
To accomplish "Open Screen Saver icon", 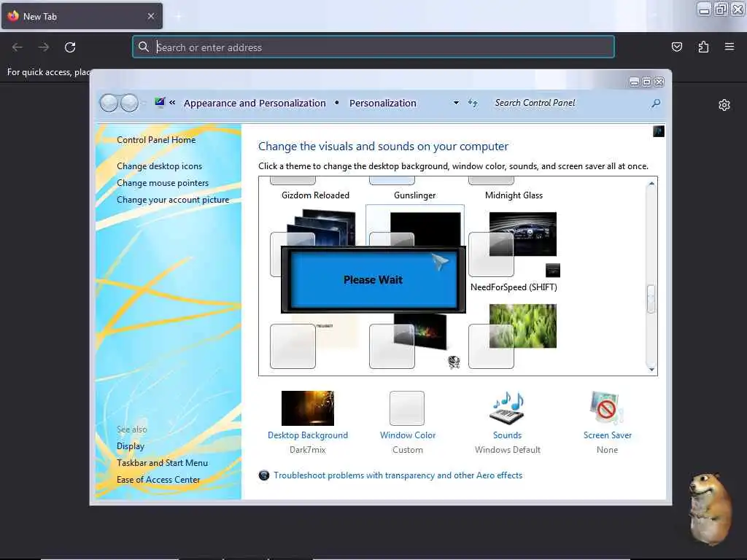I will (x=606, y=408).
